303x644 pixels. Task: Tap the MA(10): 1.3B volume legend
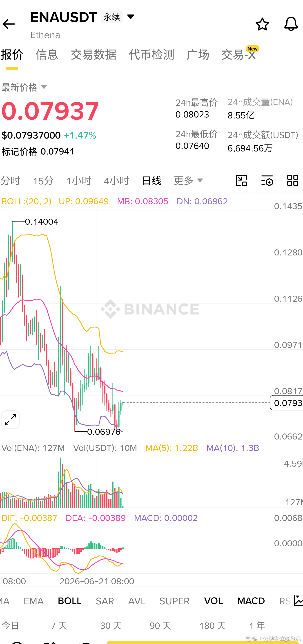(x=233, y=448)
